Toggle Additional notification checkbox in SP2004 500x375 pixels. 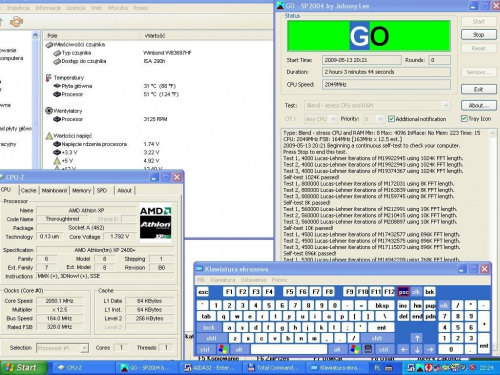(x=391, y=119)
